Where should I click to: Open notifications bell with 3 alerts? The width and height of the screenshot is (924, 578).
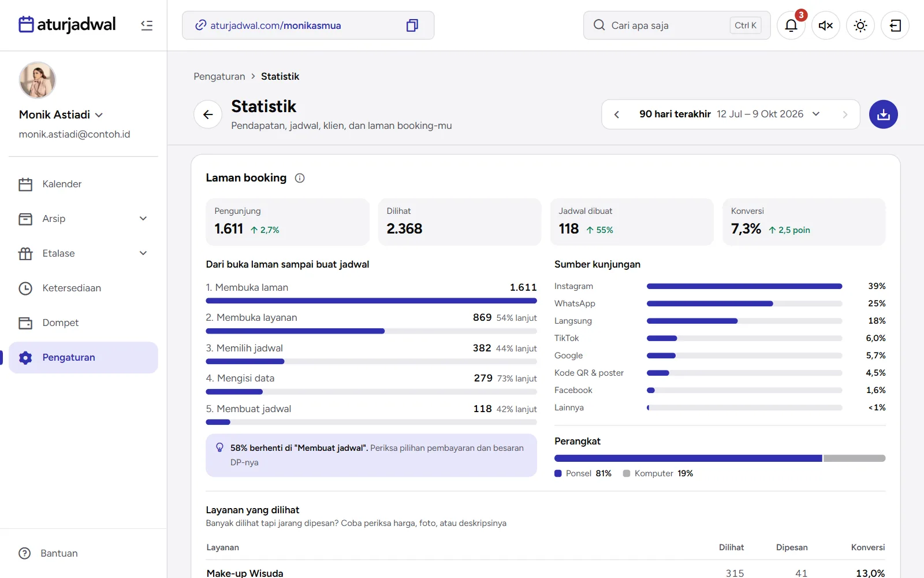point(791,25)
